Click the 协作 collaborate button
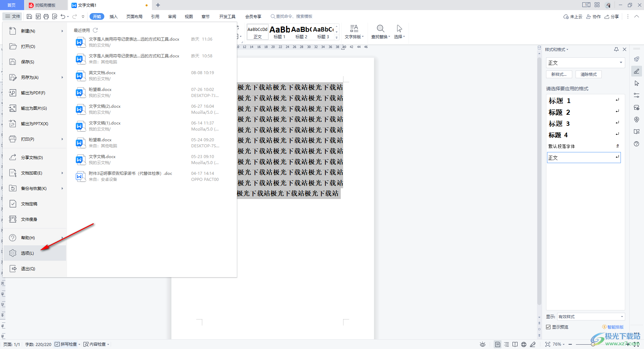 coord(593,16)
